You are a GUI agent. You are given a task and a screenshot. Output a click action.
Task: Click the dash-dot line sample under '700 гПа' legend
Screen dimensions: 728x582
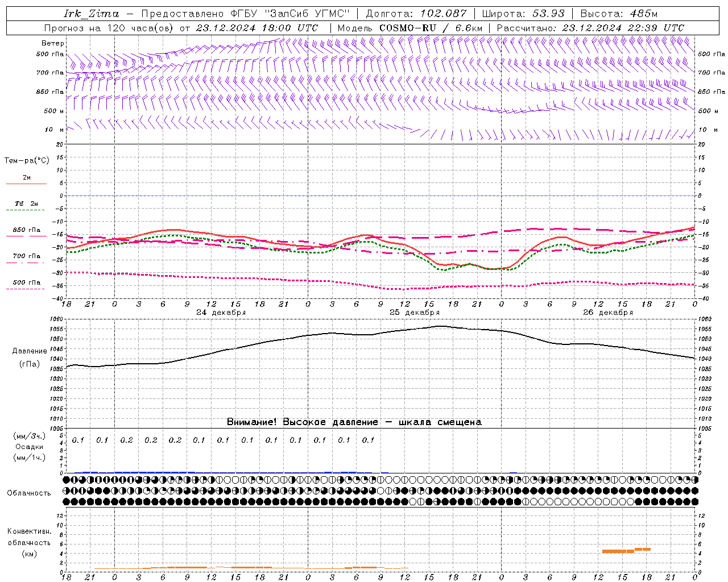click(x=26, y=263)
